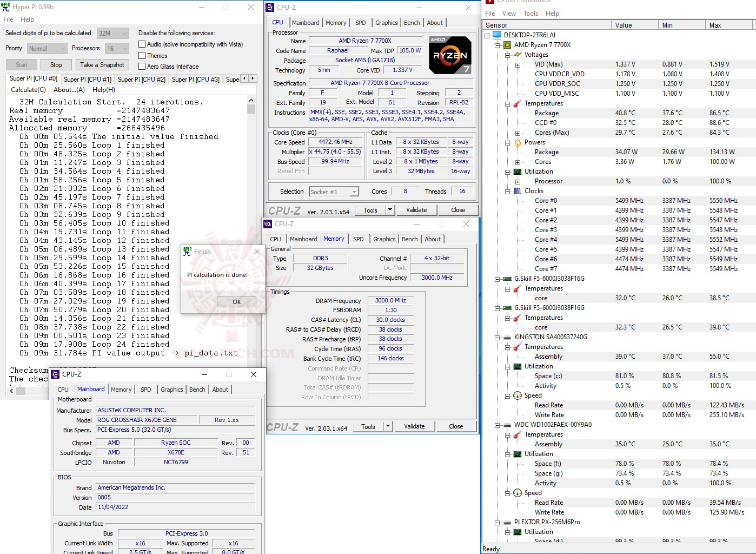Click the thermometer icon under AMD Ryzen 7 7700X
The height and width of the screenshot is (554, 756).
coord(518,103)
